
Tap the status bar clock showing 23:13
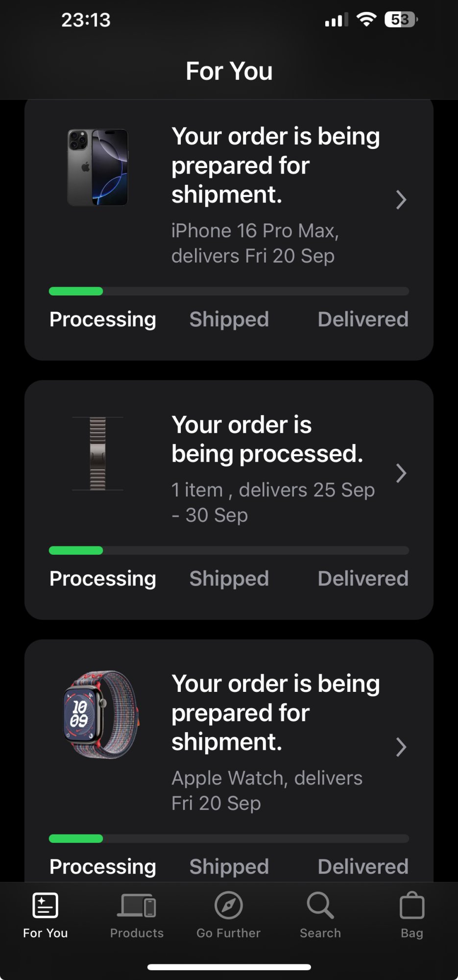(86, 20)
